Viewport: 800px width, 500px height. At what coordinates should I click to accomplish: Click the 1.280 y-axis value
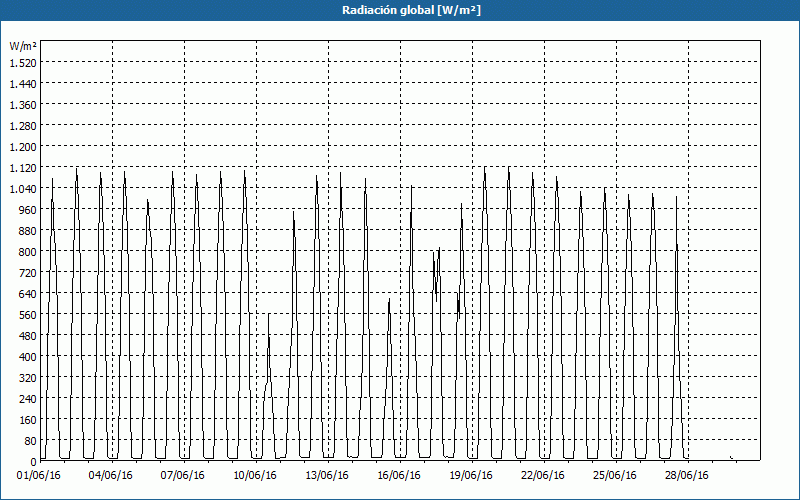coord(23,126)
